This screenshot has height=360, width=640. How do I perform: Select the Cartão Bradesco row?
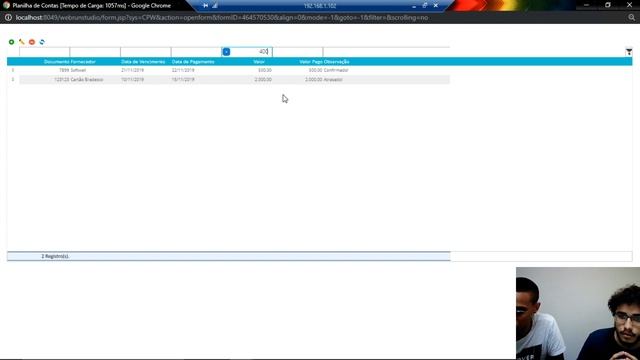tap(235, 80)
